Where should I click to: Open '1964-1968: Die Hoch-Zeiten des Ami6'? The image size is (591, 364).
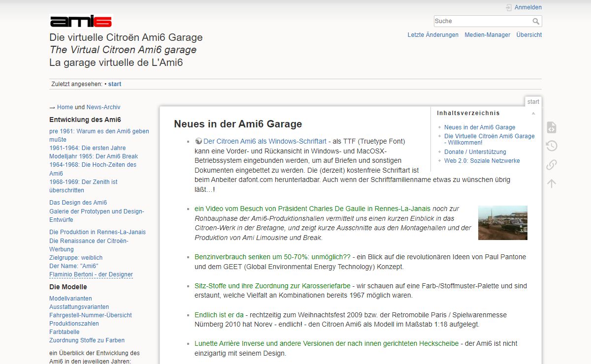tap(93, 169)
